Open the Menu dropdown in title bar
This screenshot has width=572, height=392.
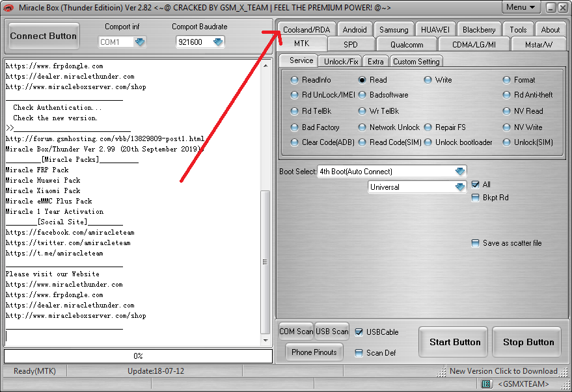point(521,7)
